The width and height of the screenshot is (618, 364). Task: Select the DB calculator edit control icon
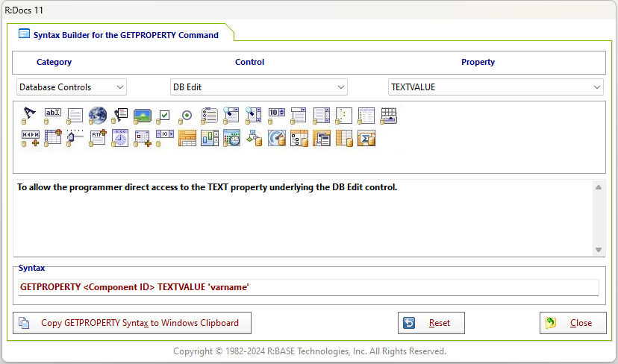[x=165, y=138]
